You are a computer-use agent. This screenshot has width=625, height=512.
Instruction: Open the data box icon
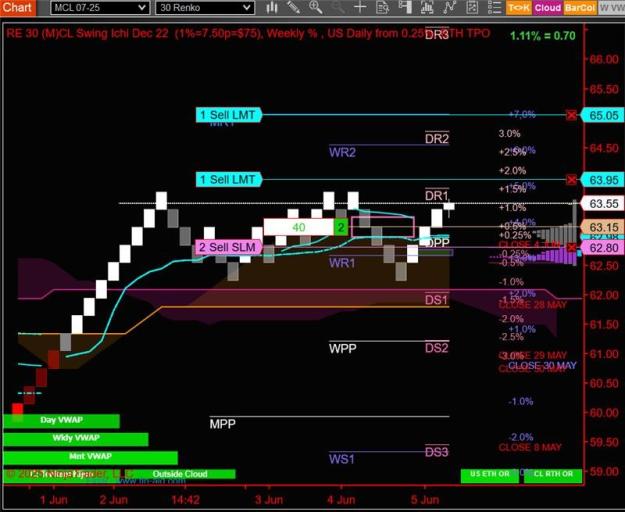click(x=383, y=8)
